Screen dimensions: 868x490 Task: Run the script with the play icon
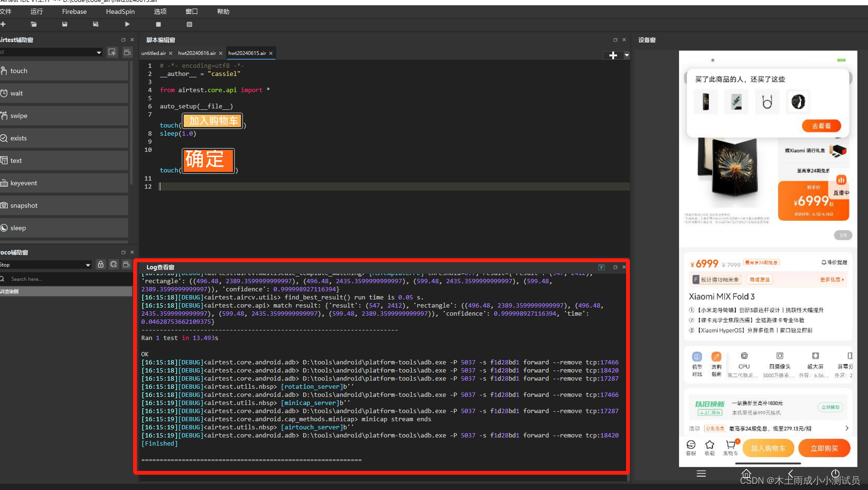click(127, 24)
